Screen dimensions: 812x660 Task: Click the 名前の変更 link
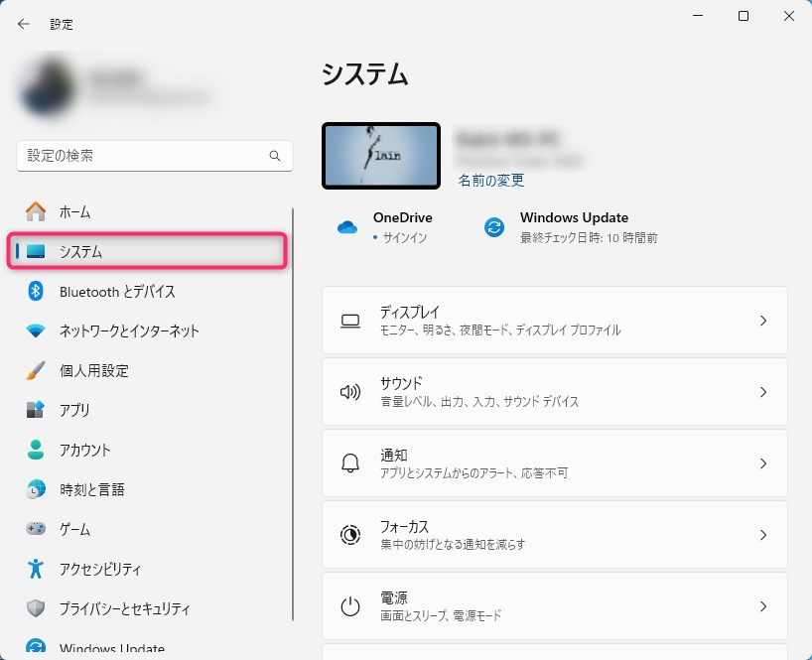pyautogui.click(x=490, y=181)
